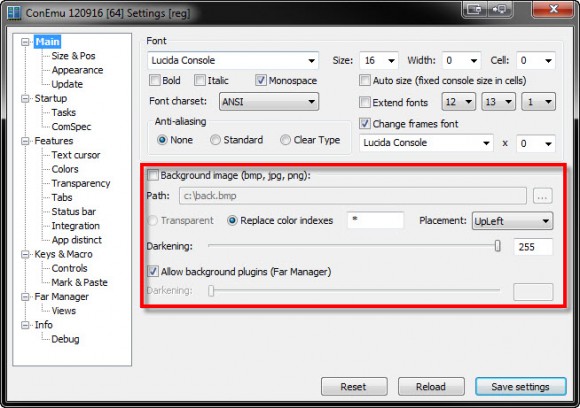Open the Status bar settings page
This screenshot has width=580, height=408.
[74, 212]
